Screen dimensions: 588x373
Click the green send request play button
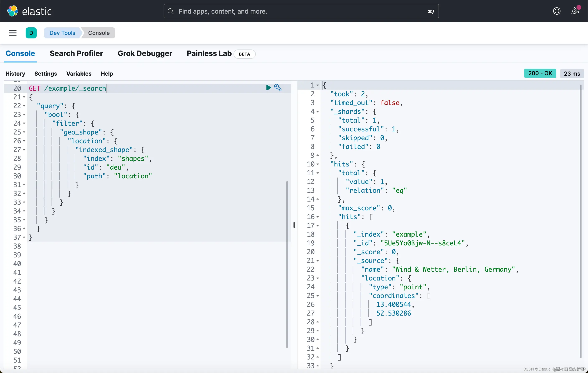coord(268,88)
